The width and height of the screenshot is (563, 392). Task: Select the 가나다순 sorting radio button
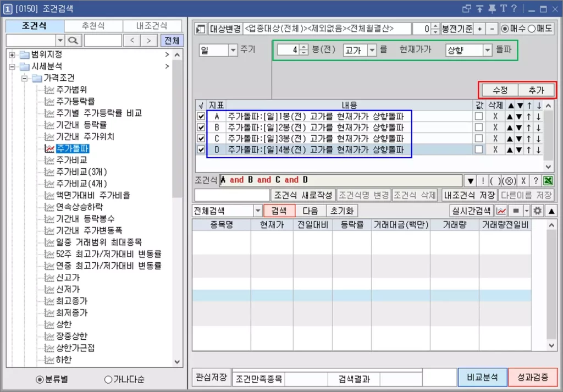click(x=108, y=379)
